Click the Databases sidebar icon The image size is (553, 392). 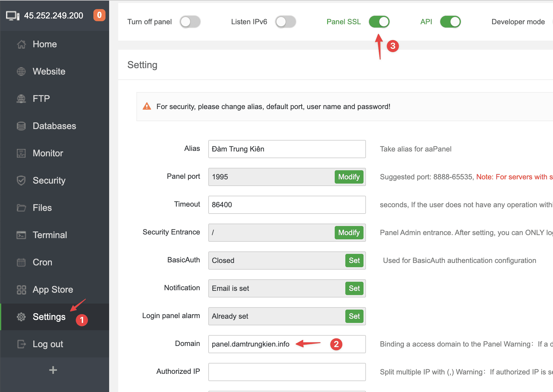[x=21, y=126]
